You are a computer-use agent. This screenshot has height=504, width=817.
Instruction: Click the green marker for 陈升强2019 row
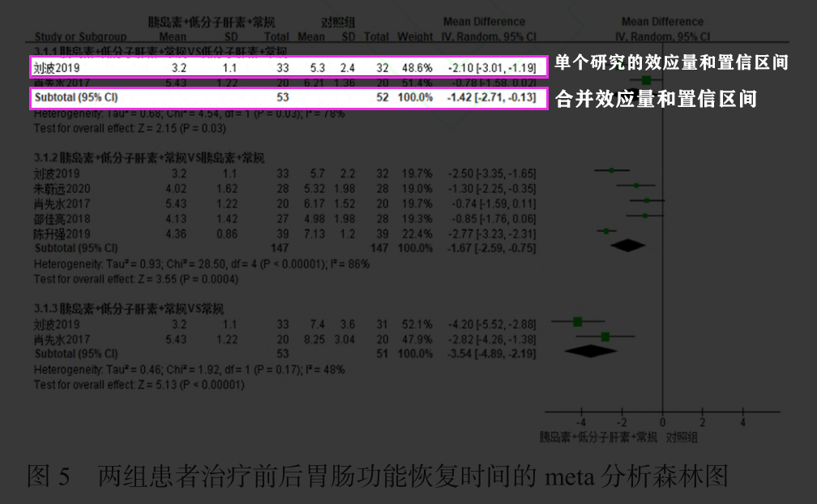pyautogui.click(x=606, y=231)
